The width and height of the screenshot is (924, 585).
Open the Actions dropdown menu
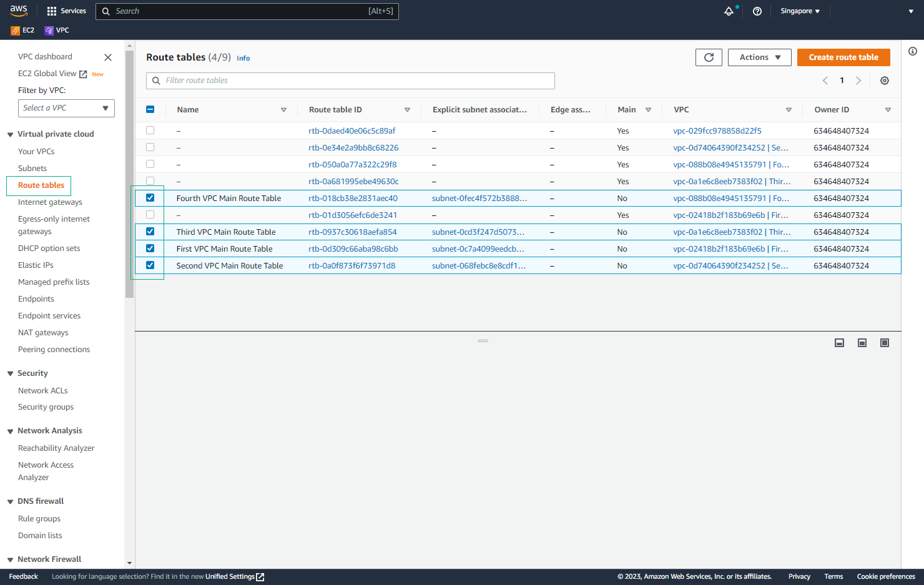click(x=760, y=57)
